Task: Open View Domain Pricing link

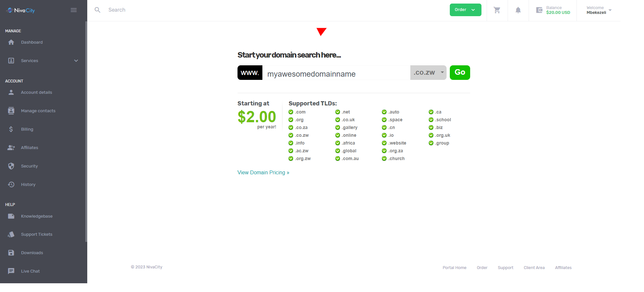Action: (x=263, y=173)
